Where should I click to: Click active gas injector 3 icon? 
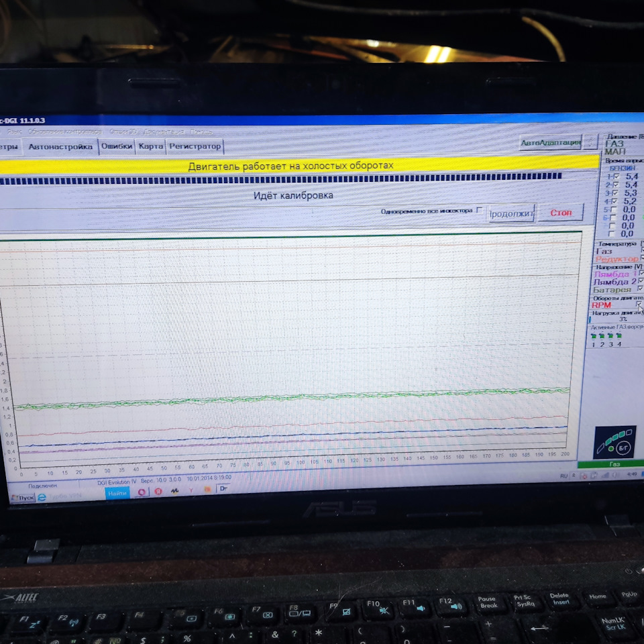(610, 336)
